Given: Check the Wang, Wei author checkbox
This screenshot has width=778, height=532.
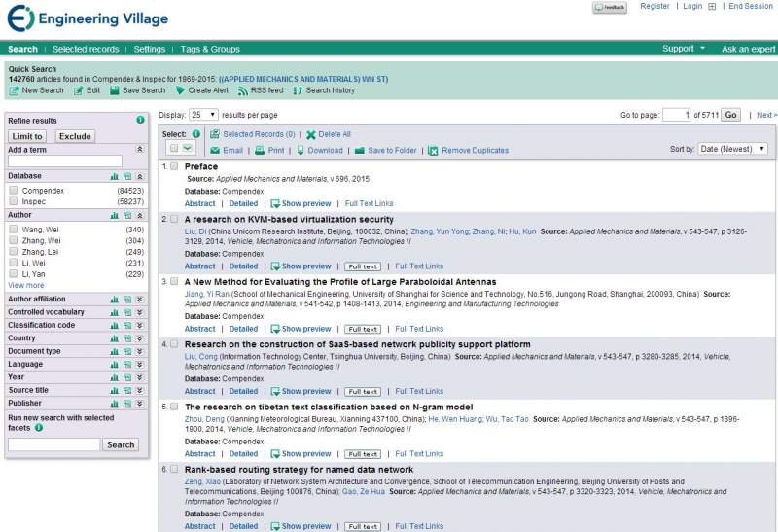Looking at the screenshot, I should 14,229.
